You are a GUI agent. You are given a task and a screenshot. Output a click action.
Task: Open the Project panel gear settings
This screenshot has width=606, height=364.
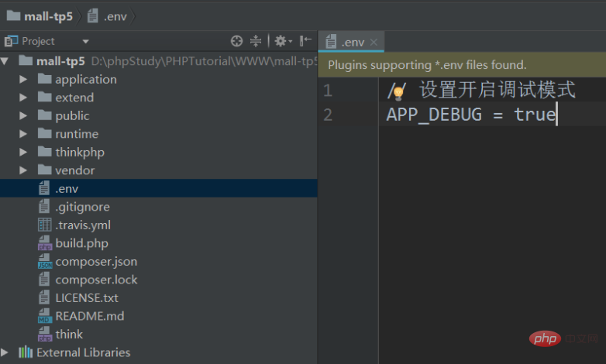(x=281, y=41)
